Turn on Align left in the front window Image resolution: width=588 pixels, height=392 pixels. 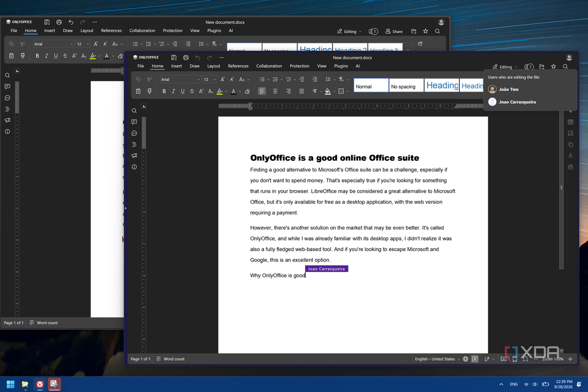pos(262,91)
